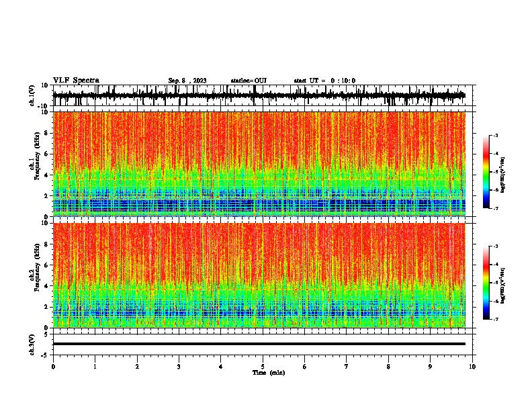Click the ch.1 color bar log(PSD) unit label
Screen dimensions: 532x411
coord(503,175)
